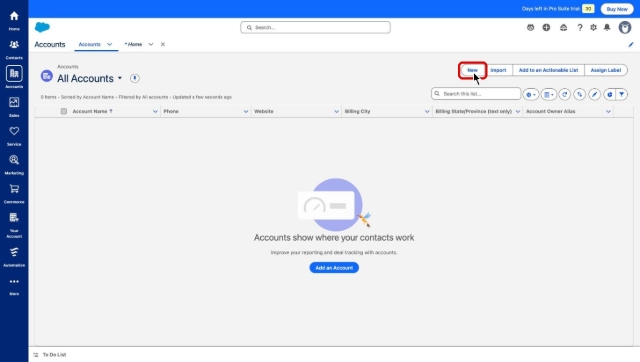Click Add to an Actionable List

(548, 70)
